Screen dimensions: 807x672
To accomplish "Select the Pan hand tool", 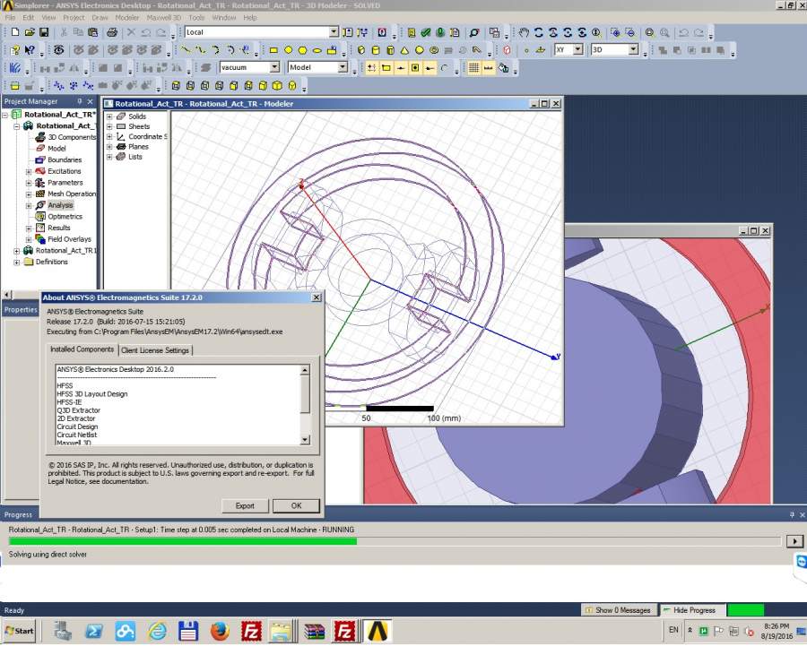I will pos(524,32).
